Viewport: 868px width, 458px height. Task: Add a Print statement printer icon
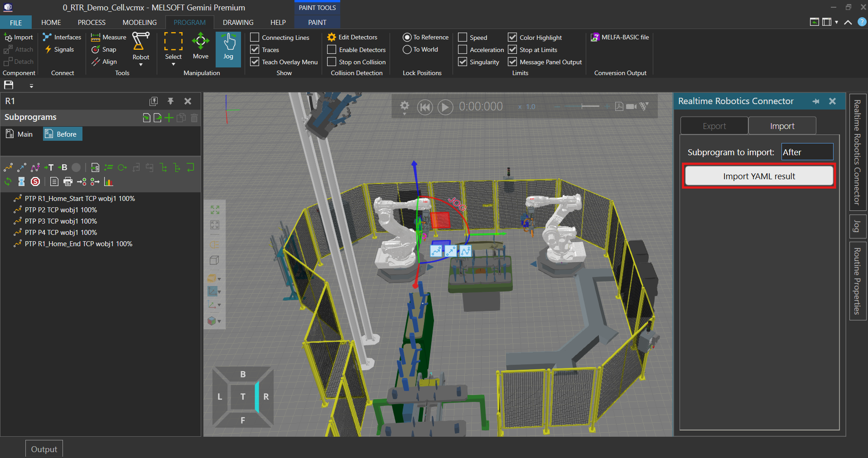68,181
